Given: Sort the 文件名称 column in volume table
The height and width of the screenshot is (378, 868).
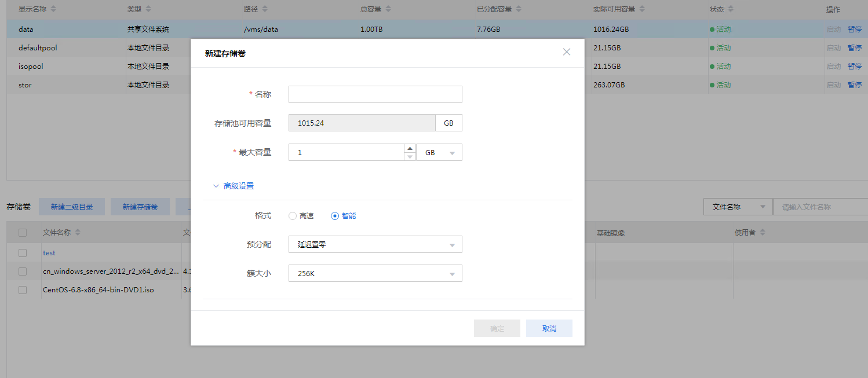Looking at the screenshot, I should coord(78,233).
